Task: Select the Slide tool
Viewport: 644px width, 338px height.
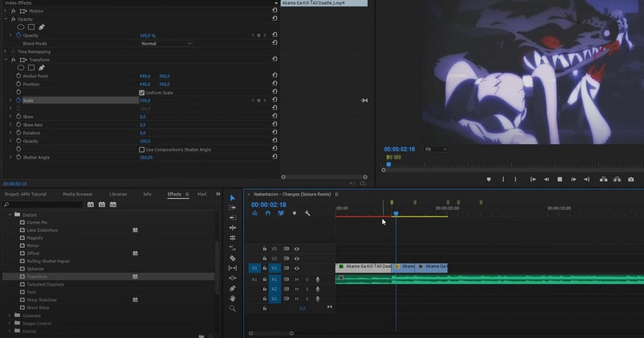Action: [x=233, y=278]
